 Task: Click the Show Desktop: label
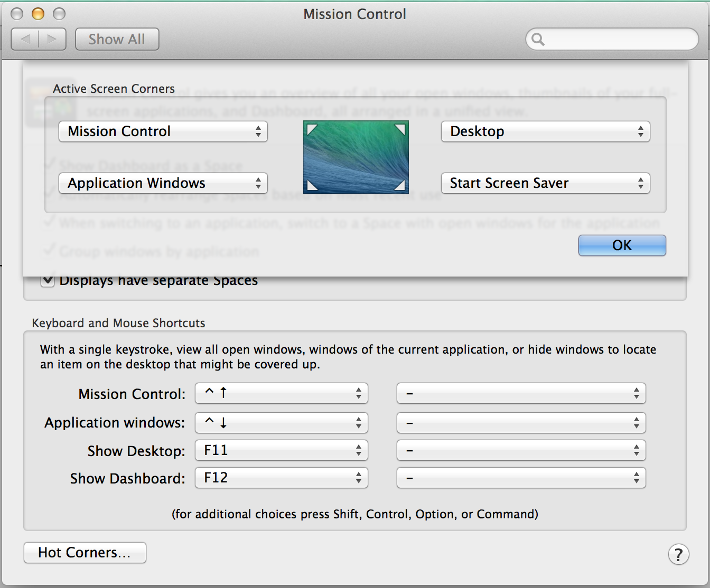tap(136, 451)
